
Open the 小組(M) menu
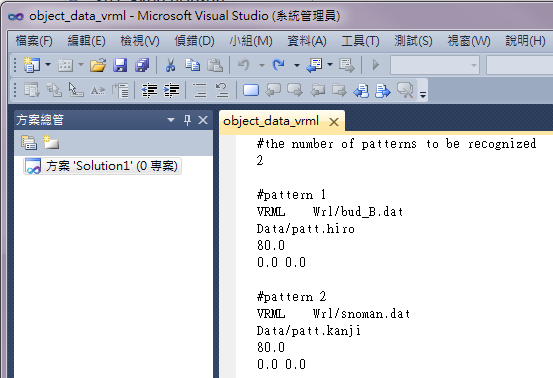pyautogui.click(x=251, y=41)
